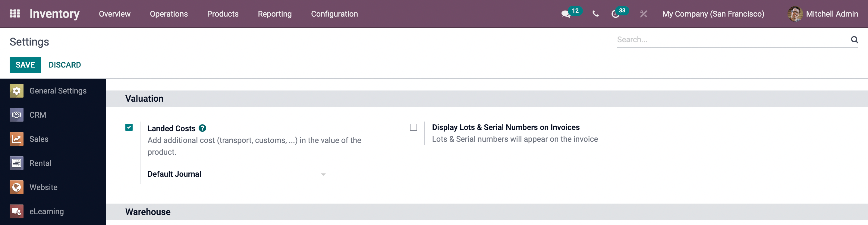
Task: Uncheck the Landed Costs checkbox
Action: pyautogui.click(x=129, y=127)
